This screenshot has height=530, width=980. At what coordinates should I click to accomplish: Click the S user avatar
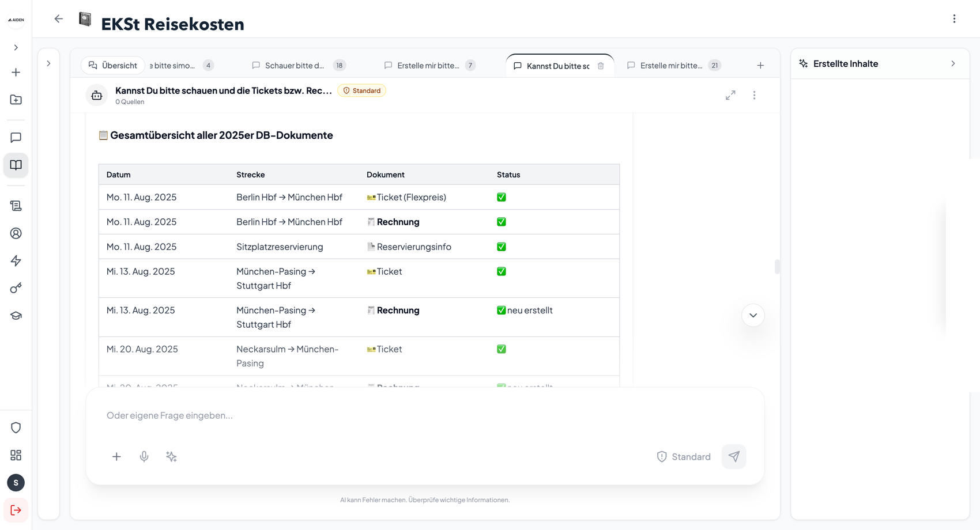pos(16,483)
